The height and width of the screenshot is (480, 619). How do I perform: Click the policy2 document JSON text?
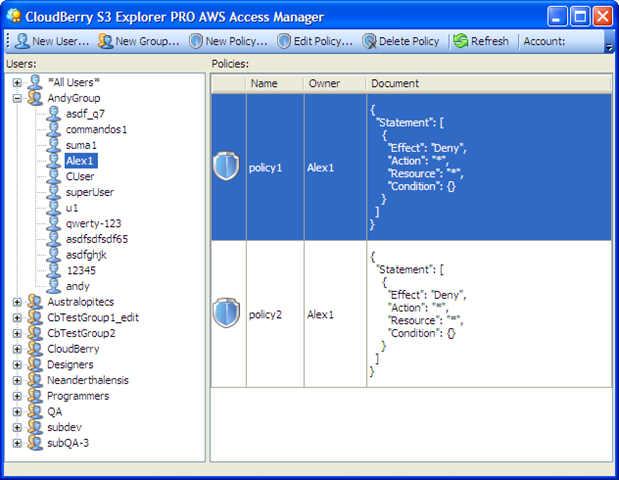tap(418, 313)
